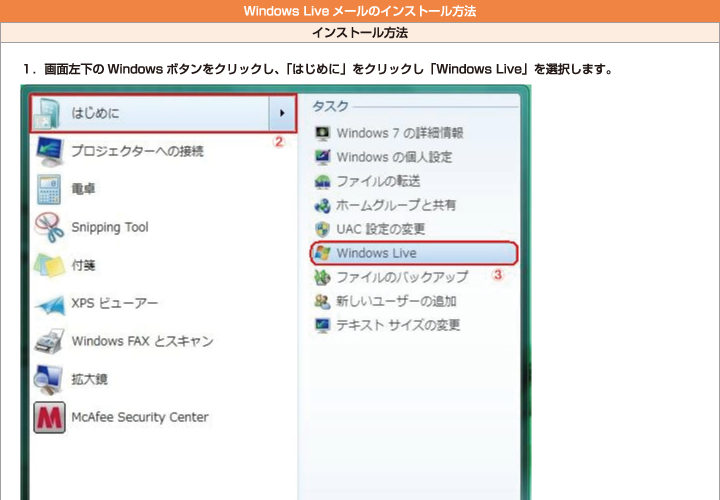720x500 pixels.
Task: Click the file backup icon
Action: [x=322, y=277]
